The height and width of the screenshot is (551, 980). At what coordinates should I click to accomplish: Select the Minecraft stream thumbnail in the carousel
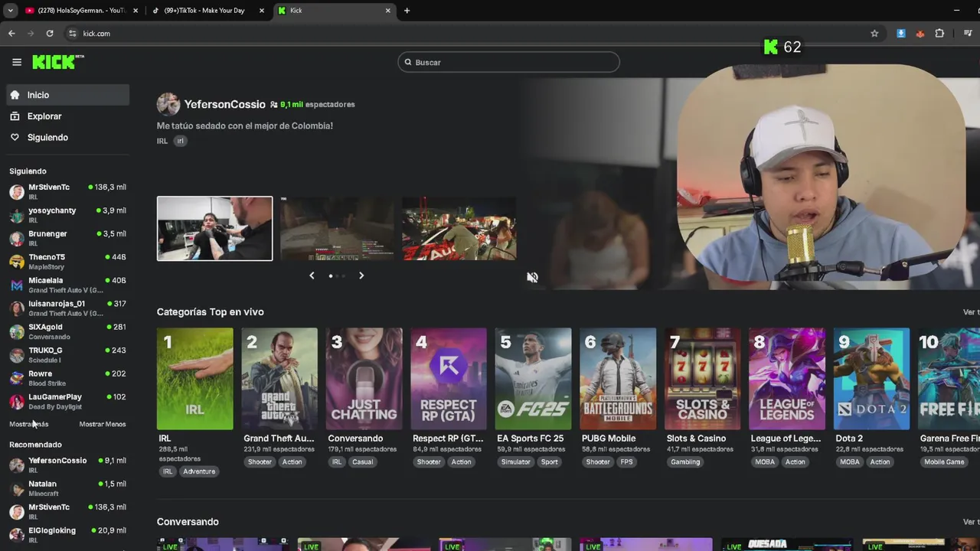(x=337, y=228)
